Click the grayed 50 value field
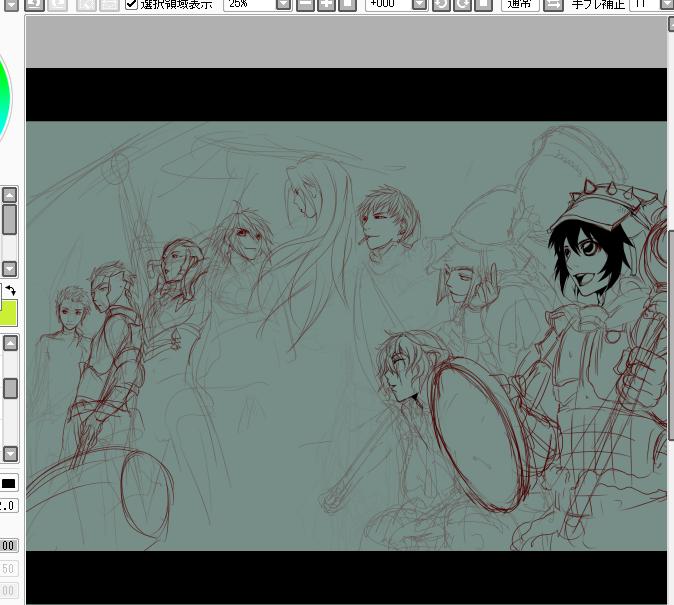This screenshot has height=605, width=674. 8,568
